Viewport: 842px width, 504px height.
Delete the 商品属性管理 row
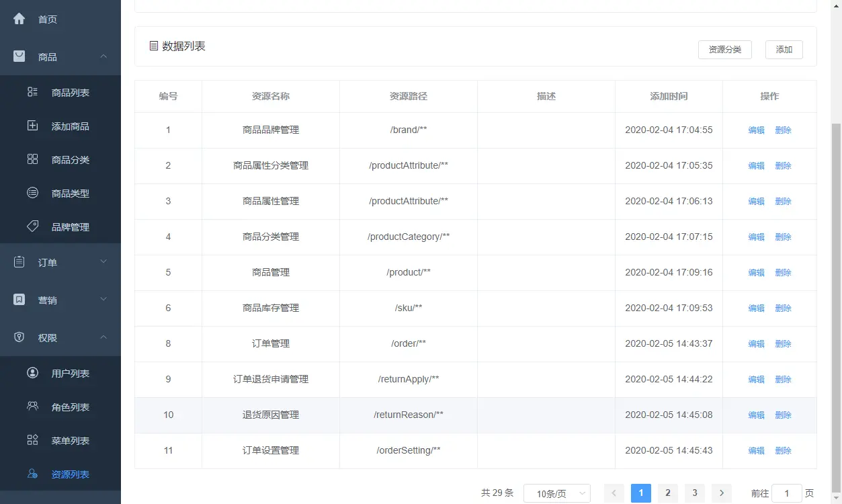(784, 202)
